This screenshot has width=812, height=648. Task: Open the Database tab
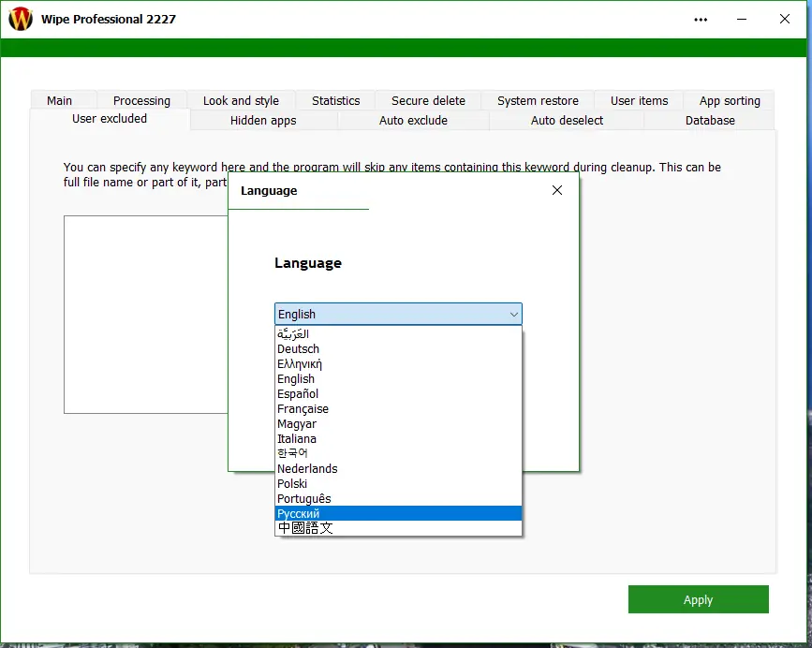click(710, 120)
